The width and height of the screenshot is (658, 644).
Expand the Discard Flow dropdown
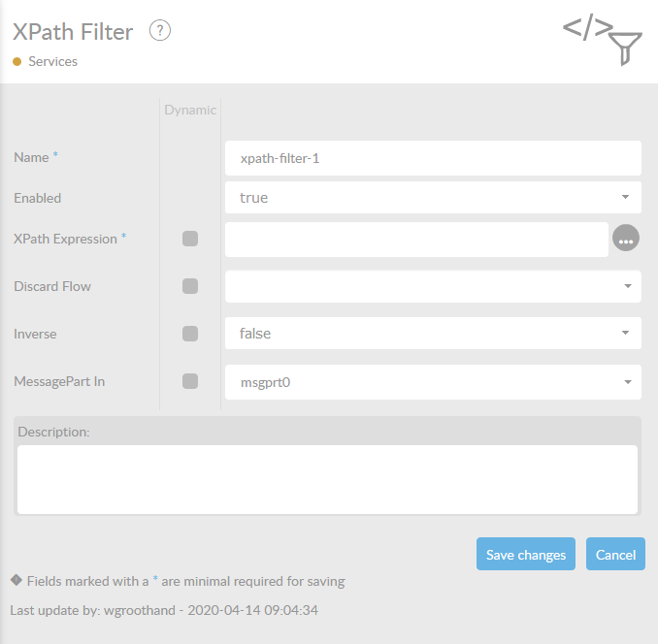(x=433, y=286)
